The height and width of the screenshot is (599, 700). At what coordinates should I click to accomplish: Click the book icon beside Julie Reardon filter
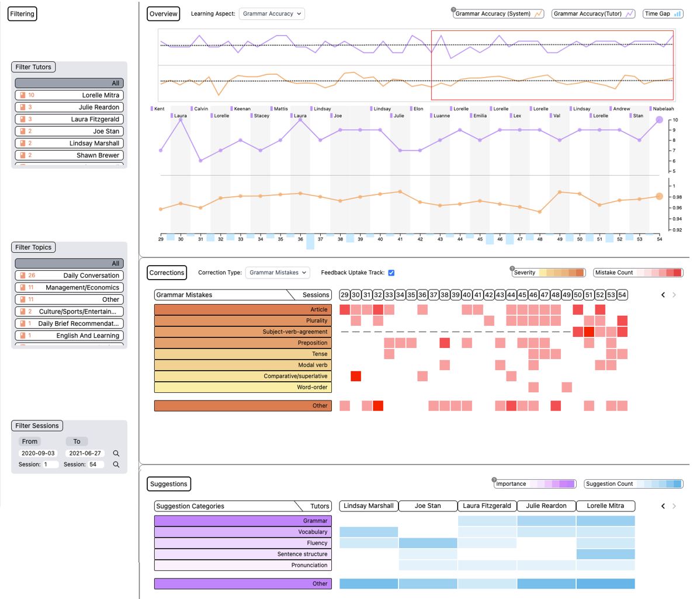tap(23, 107)
